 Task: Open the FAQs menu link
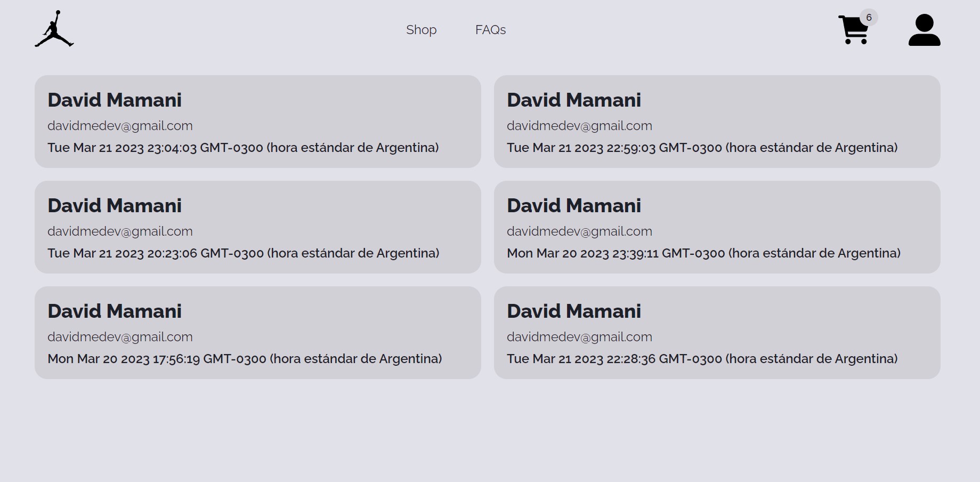(x=490, y=30)
